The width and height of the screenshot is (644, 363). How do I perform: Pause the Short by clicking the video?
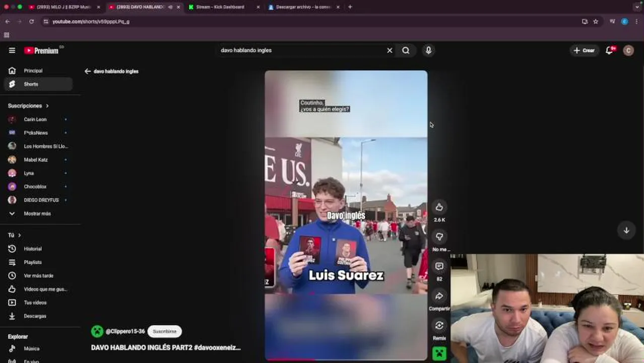coord(346,215)
